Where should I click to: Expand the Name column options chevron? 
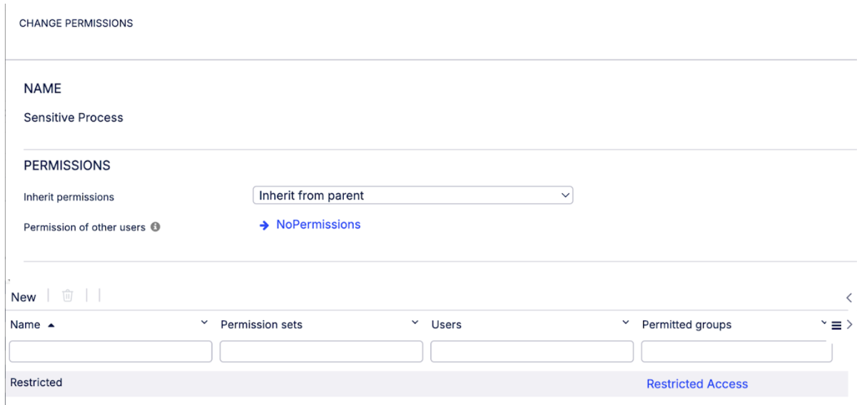pos(204,323)
